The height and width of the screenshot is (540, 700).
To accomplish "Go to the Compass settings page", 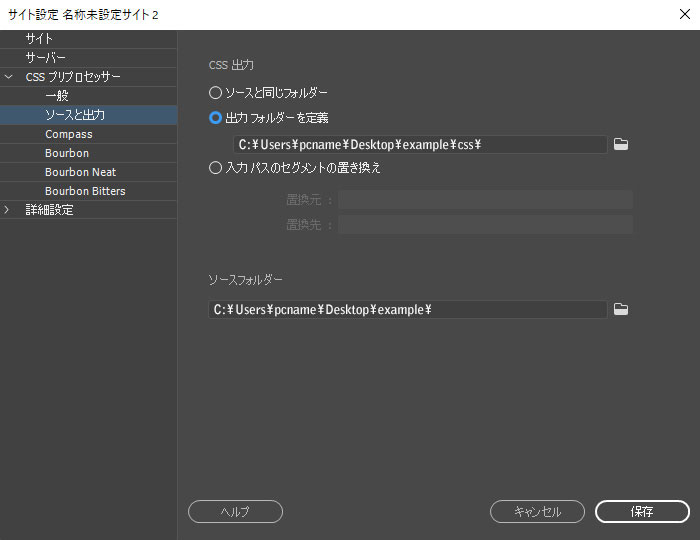I will pos(68,134).
